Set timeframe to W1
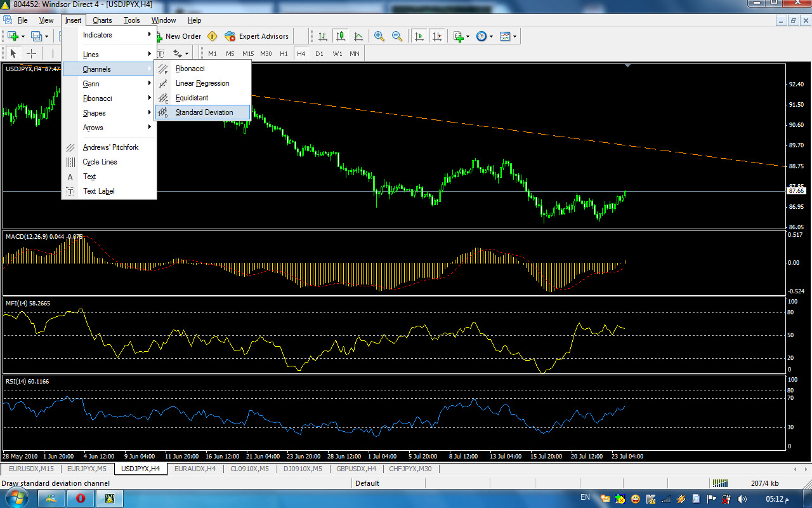The width and height of the screenshot is (812, 508). coord(337,53)
